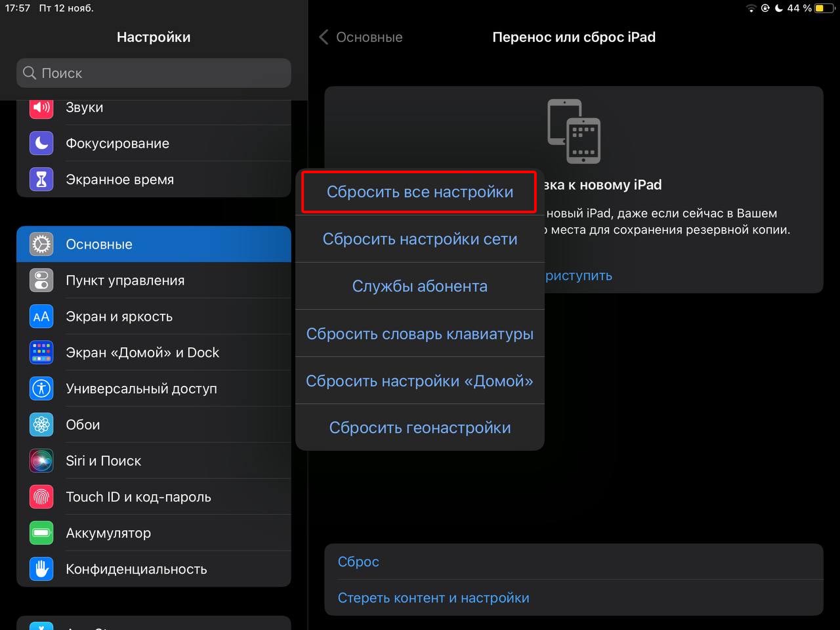Tap the Сброс button
840x630 pixels.
tap(574, 562)
